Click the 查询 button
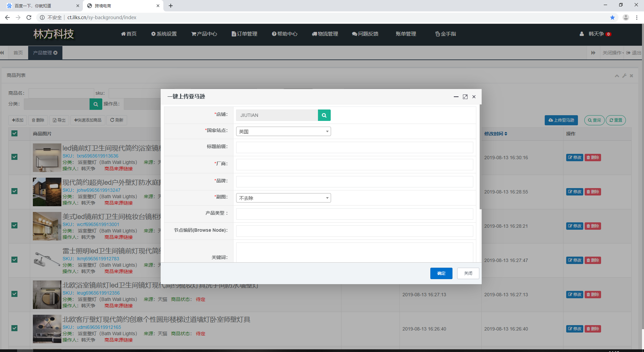 pos(594,120)
